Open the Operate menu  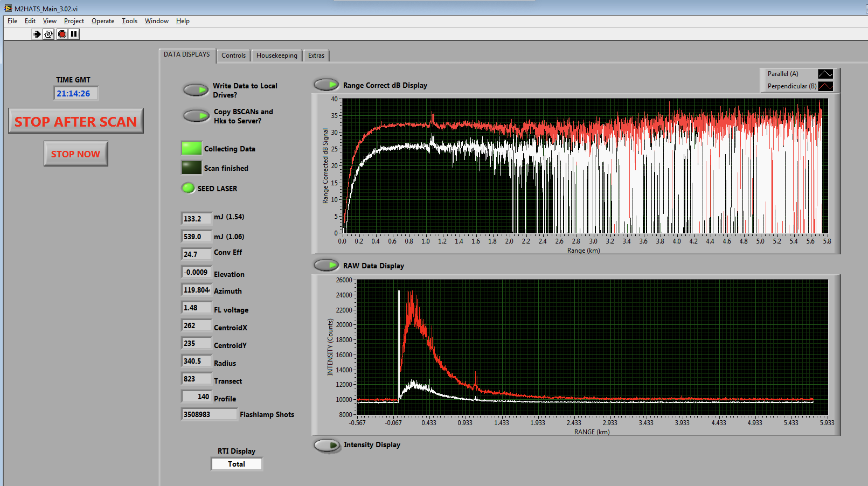[102, 21]
